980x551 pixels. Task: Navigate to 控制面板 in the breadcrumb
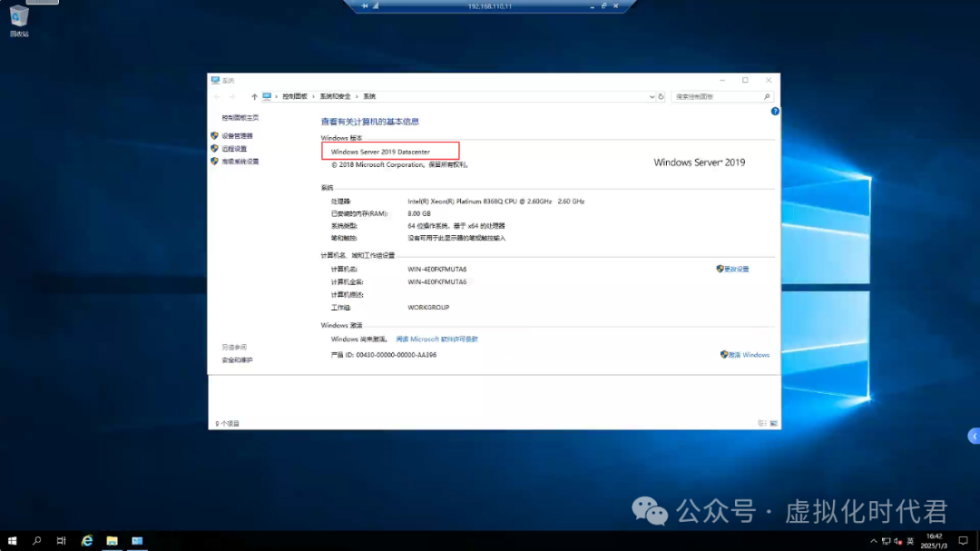tap(295, 97)
